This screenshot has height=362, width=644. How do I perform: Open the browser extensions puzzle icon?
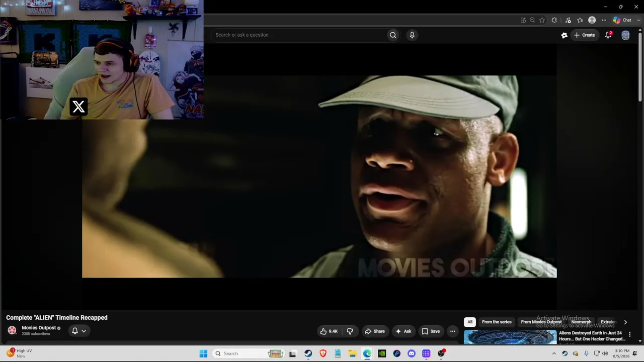point(554,20)
